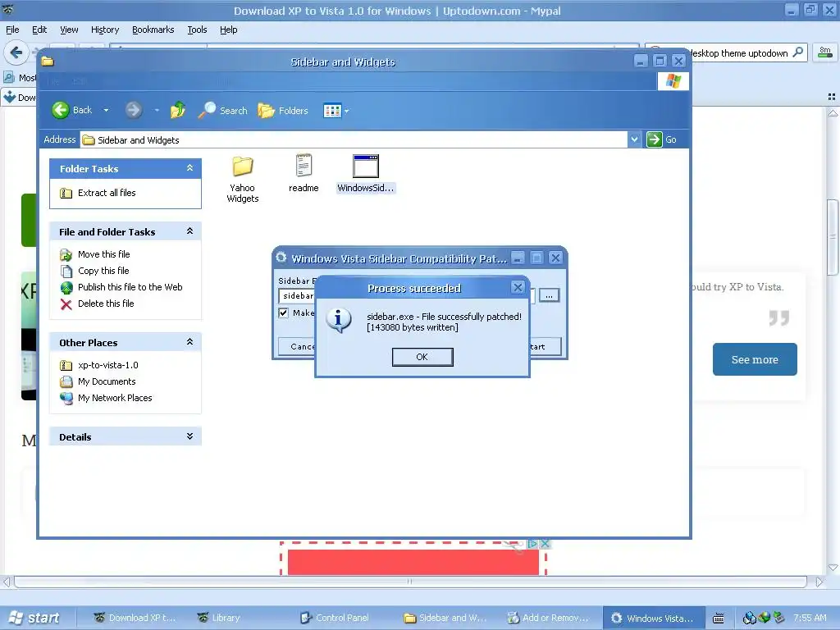Click Delete this file

[x=106, y=304]
